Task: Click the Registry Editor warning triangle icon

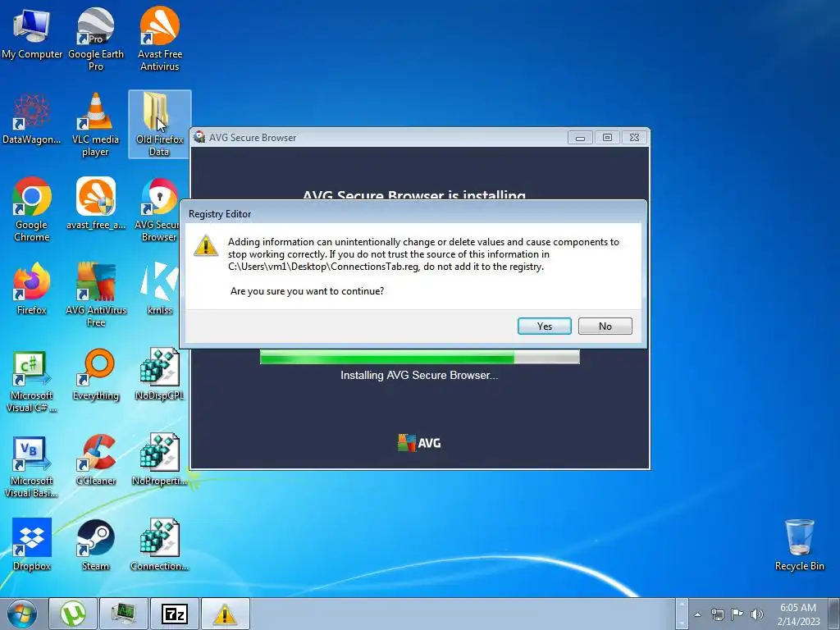Action: [x=206, y=246]
